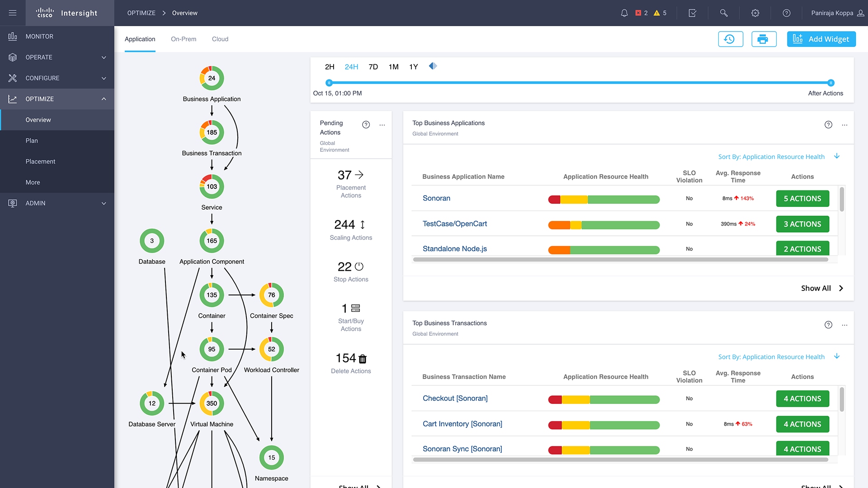View the 2 critical error alarms
Viewport: 868px width, 488px height.
pos(642,13)
